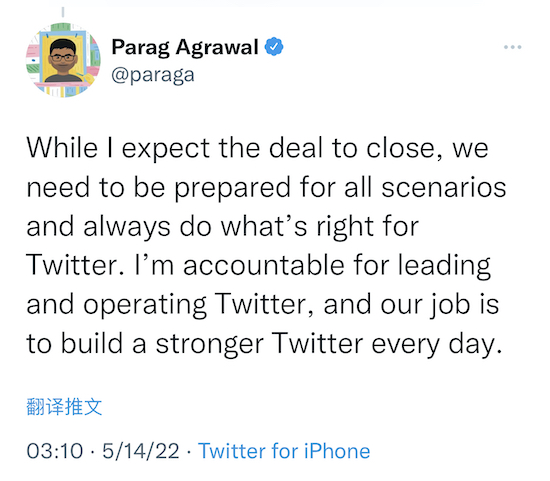Image resolution: width=550 pixels, height=481 pixels.
Task: Open the @paraga handle
Action: tap(153, 75)
